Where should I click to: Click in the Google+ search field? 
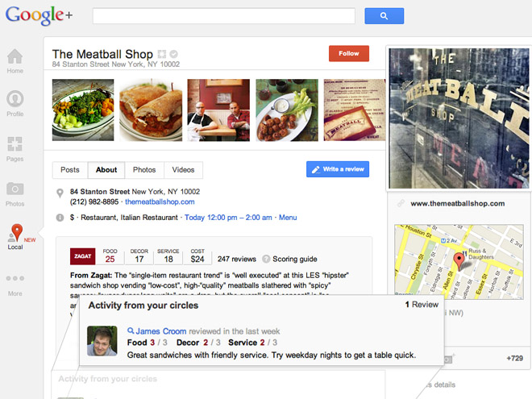click(224, 16)
